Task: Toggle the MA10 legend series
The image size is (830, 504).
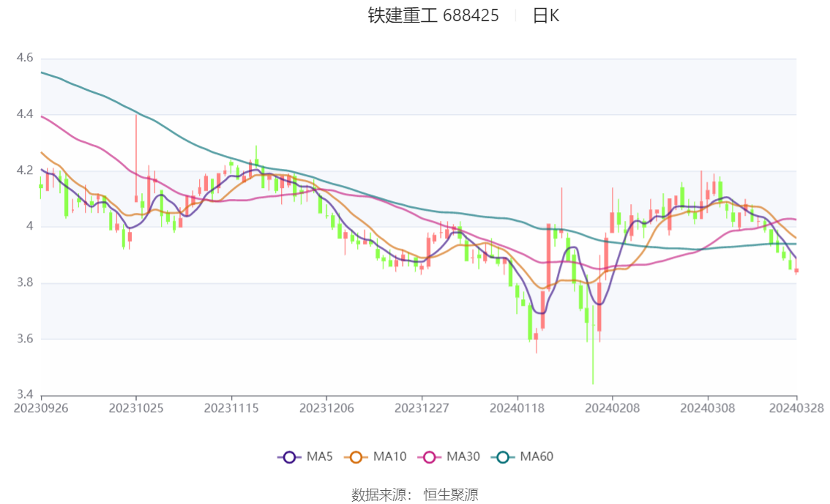Action: [x=375, y=457]
